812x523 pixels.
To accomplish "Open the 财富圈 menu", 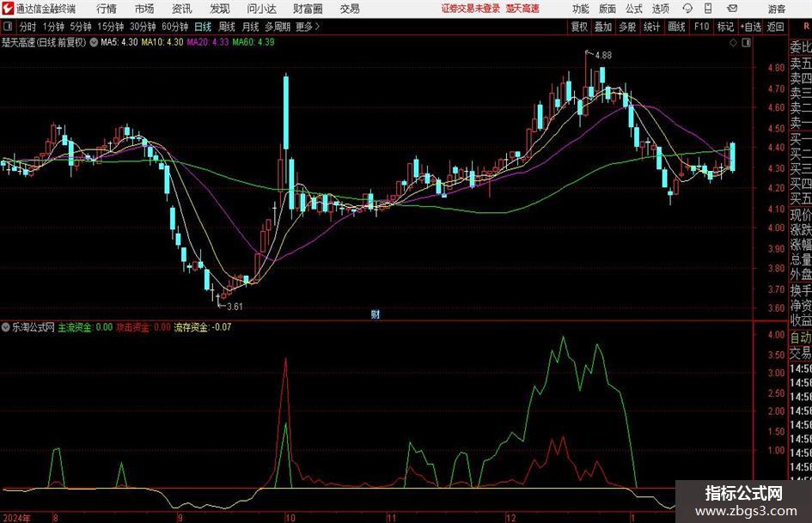I will point(308,9).
